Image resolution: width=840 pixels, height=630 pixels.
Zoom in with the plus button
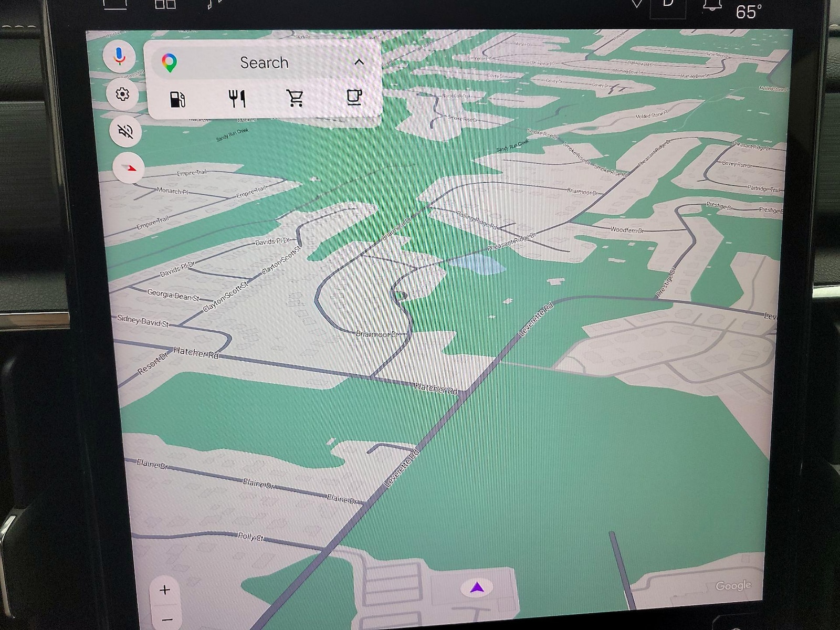pyautogui.click(x=165, y=590)
